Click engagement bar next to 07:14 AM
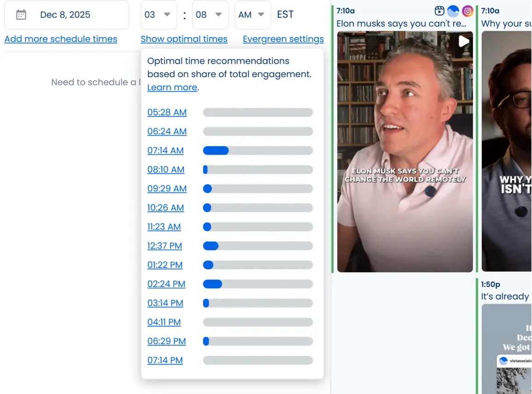Screen dimensions: 532x394 pos(258,151)
